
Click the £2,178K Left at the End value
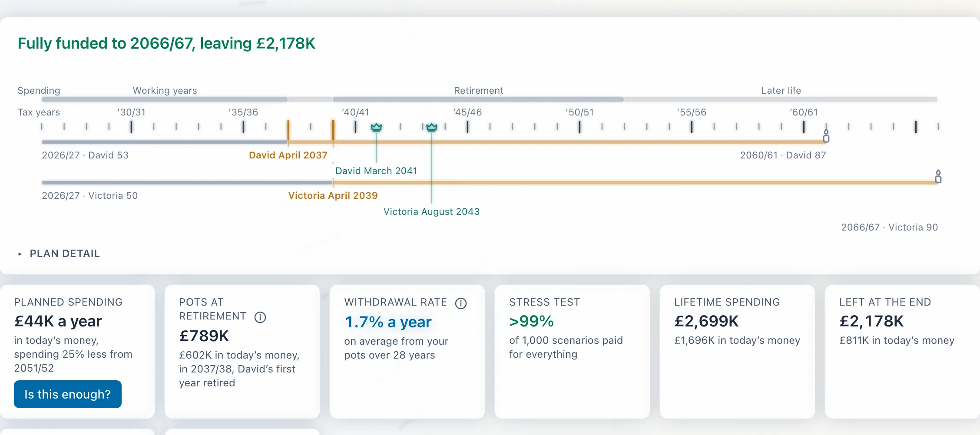(871, 321)
